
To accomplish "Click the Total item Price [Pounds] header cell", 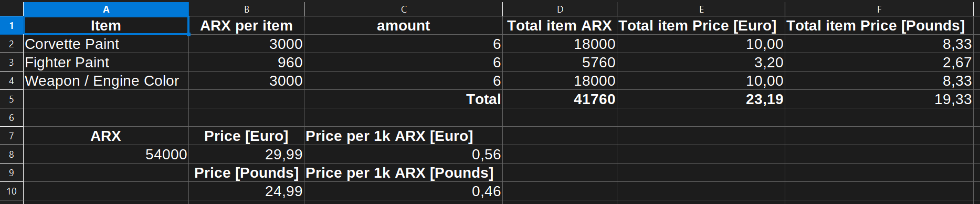I will (879, 25).
